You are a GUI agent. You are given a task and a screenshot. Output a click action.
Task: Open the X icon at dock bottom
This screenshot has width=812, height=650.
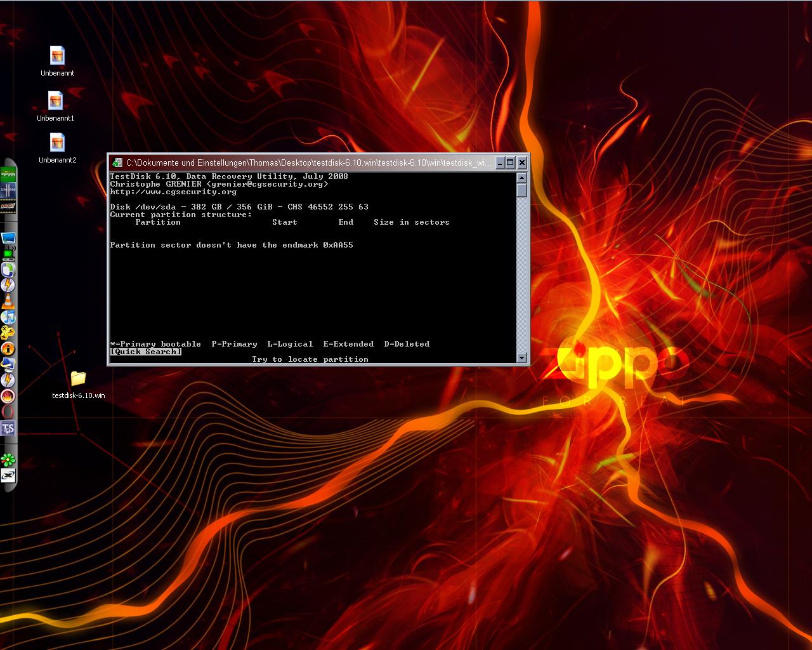click(x=8, y=475)
